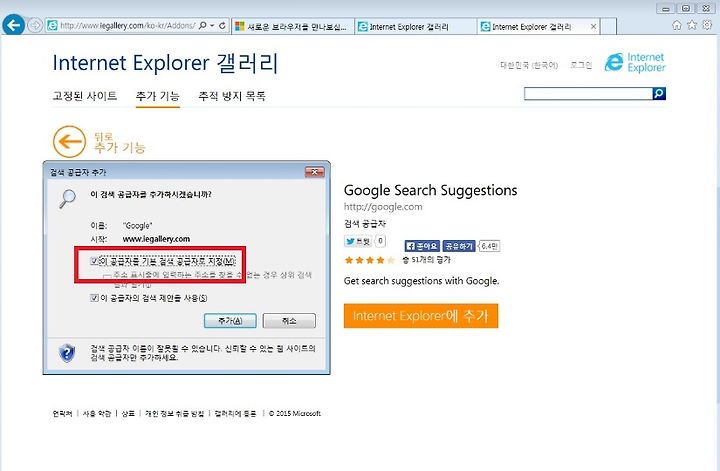Close the 검색 공급자 추가 dialog
The width and height of the screenshot is (720, 471).
[315, 172]
